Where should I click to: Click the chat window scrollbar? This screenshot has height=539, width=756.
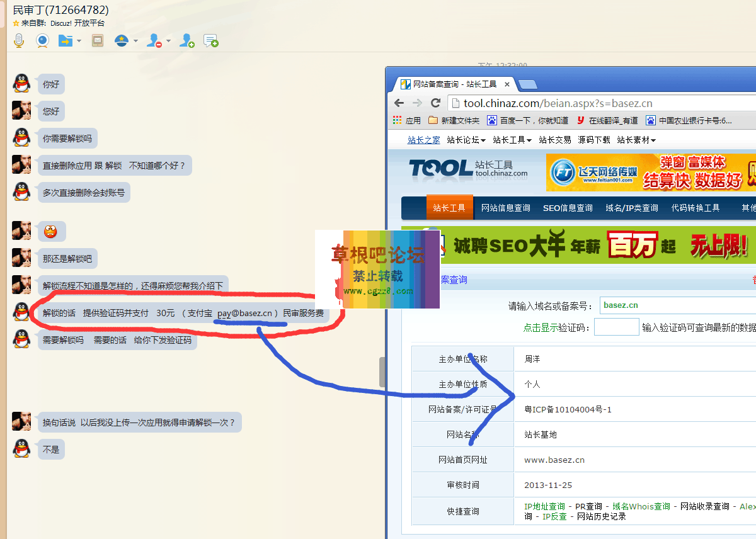coord(382,372)
